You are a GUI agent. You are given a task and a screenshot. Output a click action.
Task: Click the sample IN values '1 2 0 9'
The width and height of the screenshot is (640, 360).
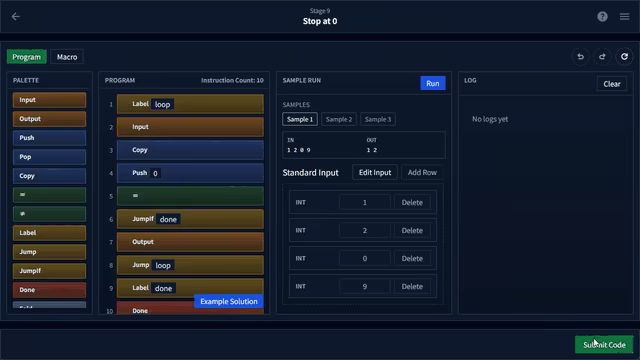click(299, 150)
